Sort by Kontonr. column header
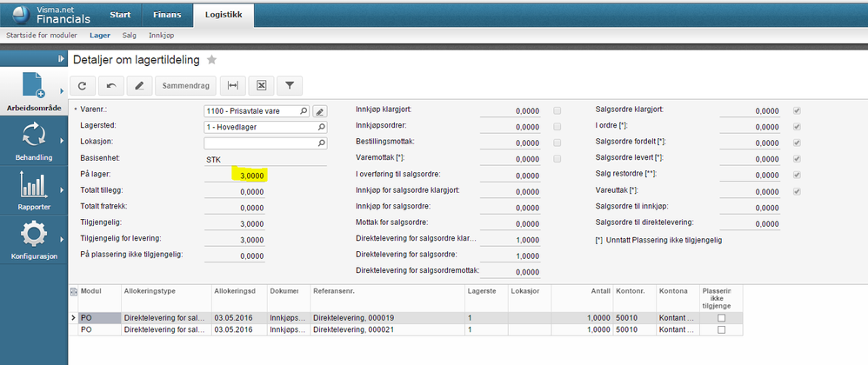This screenshot has height=365, width=868. tap(634, 298)
